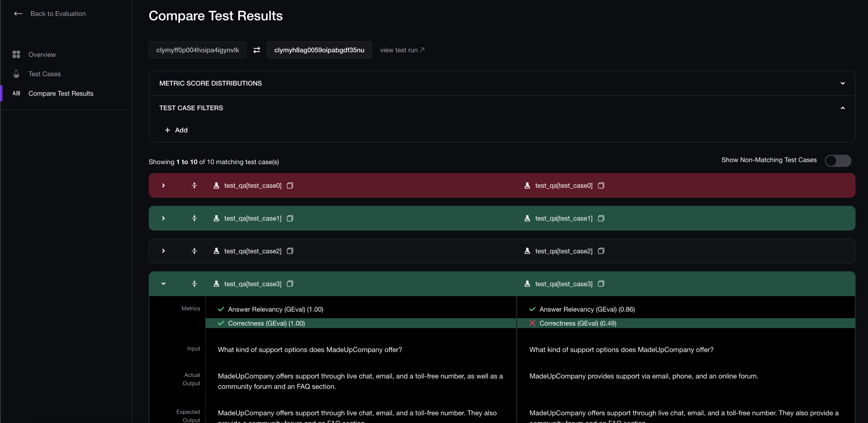Click the expand-rows icon on test_case1 row
868x423 pixels.
pyautogui.click(x=194, y=218)
